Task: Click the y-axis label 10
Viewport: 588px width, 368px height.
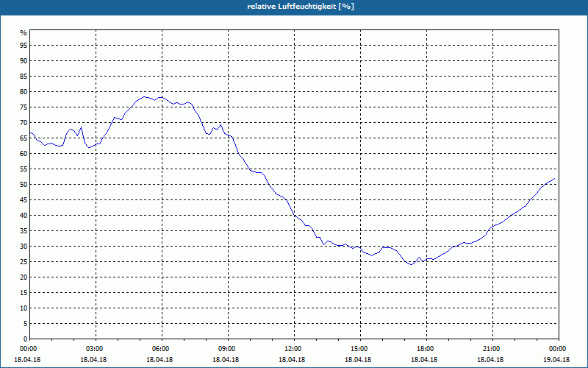Action: 24,308
